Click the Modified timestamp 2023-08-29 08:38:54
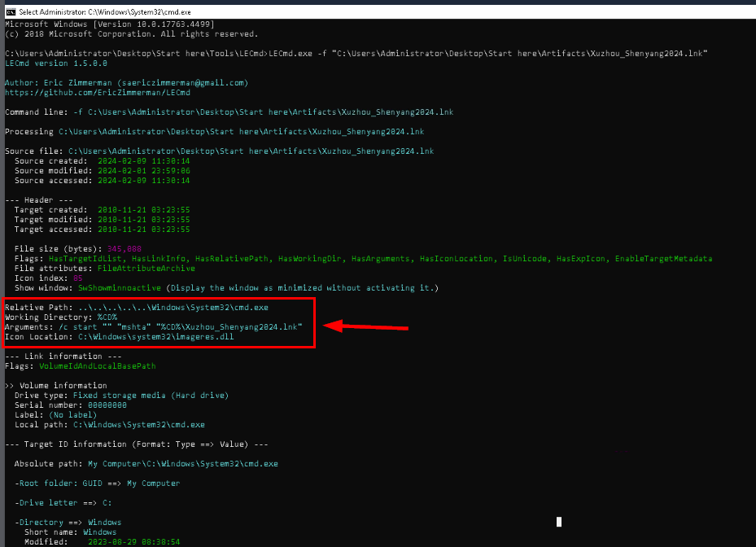 [134, 541]
